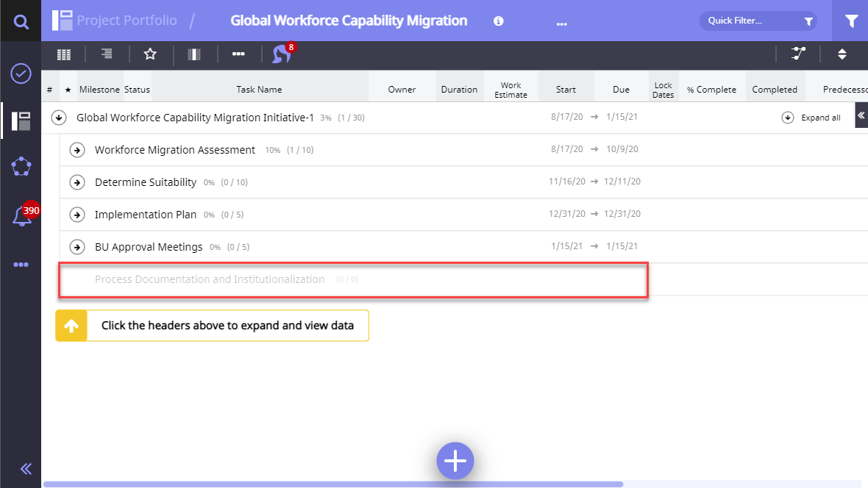868x488 pixels.
Task: Click the 10% progress of Workforce Migration Assessment
Action: click(x=272, y=151)
